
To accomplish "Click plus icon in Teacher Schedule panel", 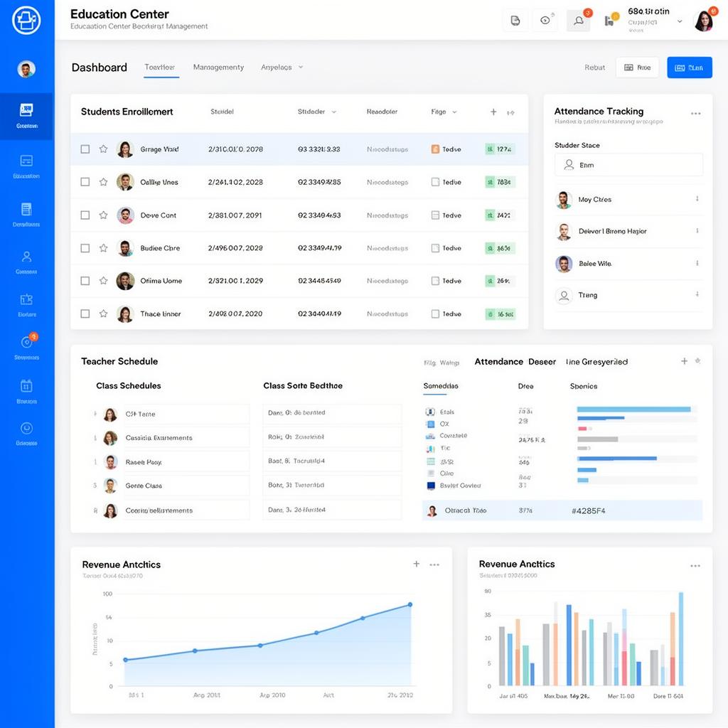I will pos(684,360).
